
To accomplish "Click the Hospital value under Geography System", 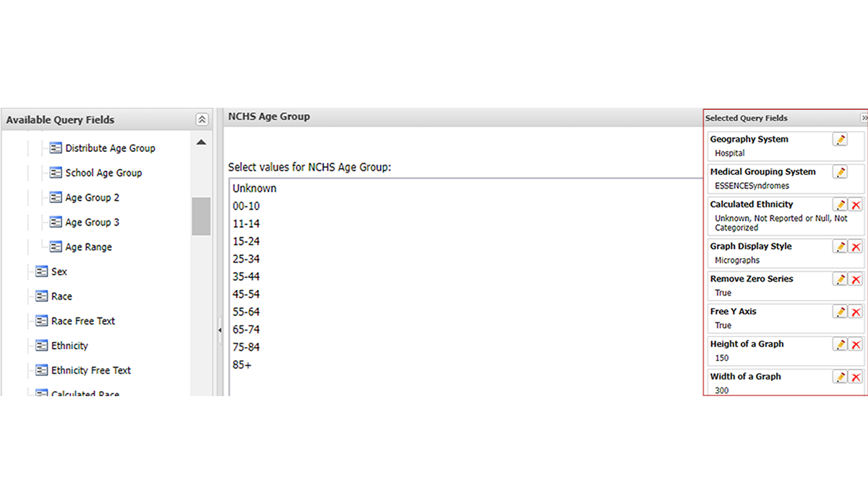I will [729, 153].
